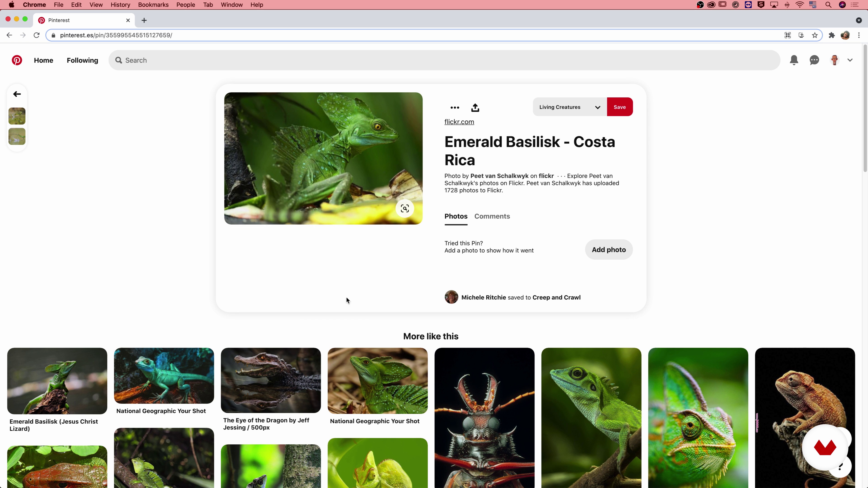868x488 pixels.
Task: Expand the accounts chevron menu
Action: point(850,60)
